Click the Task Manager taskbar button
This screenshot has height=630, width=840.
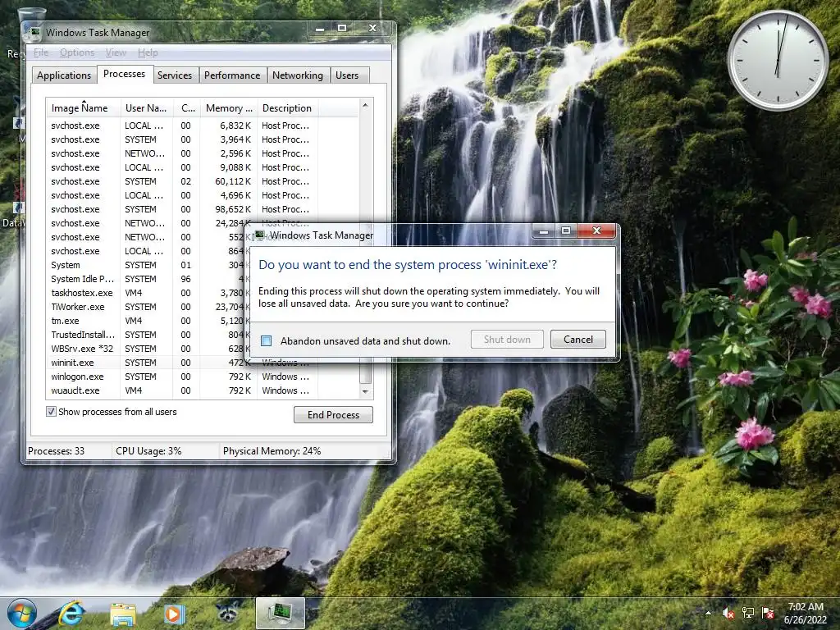(281, 614)
